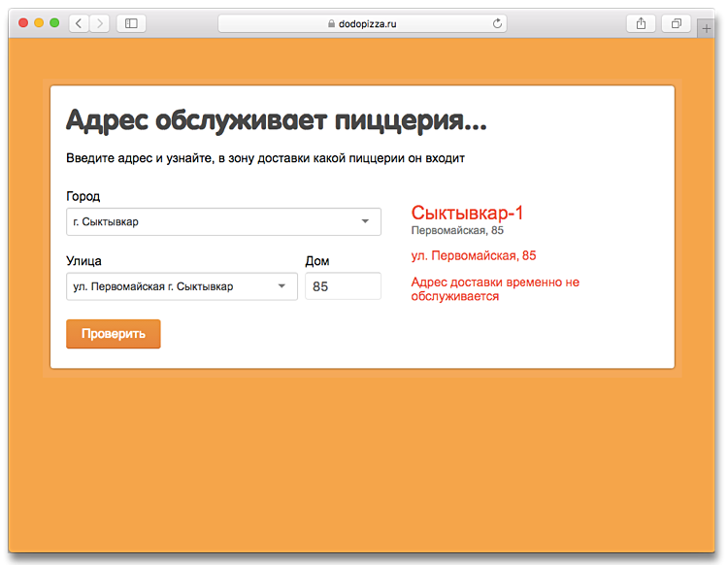Click the gray Первомайская, 85 address text
This screenshot has width=728, height=565.
[457, 230]
